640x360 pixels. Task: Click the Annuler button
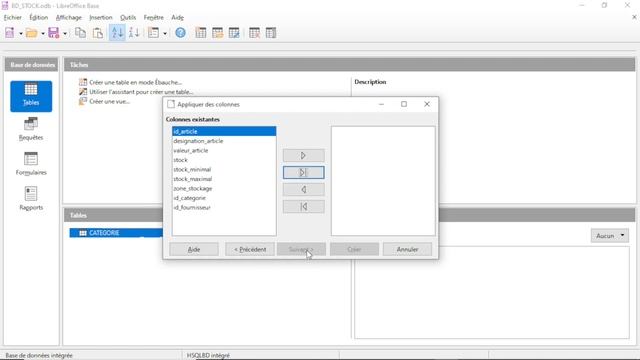click(x=407, y=249)
